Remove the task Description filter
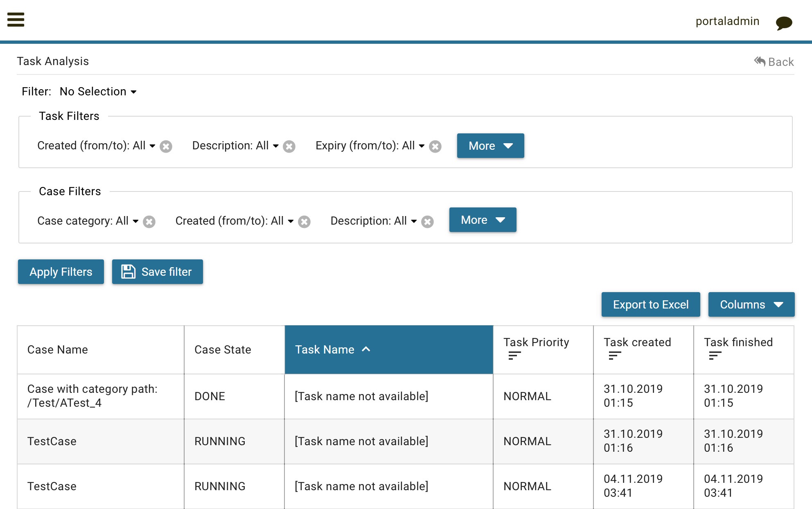812x509 pixels. pos(289,146)
